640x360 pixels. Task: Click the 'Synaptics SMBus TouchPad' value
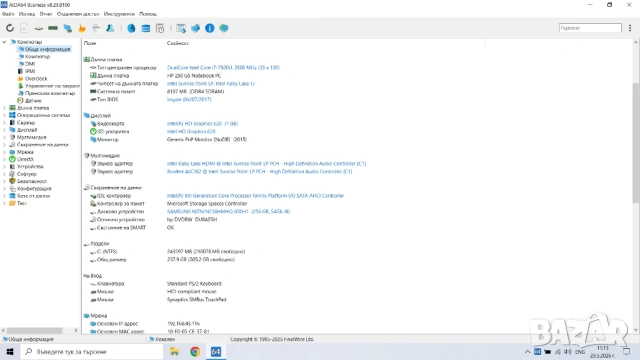pos(196,299)
